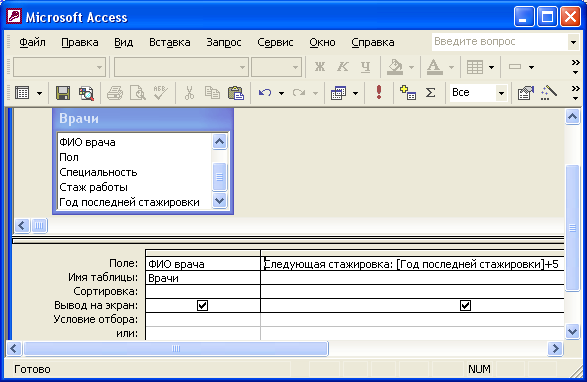Expand the Undo history dropdown arrow
The height and width of the screenshot is (382, 587).
[x=281, y=93]
